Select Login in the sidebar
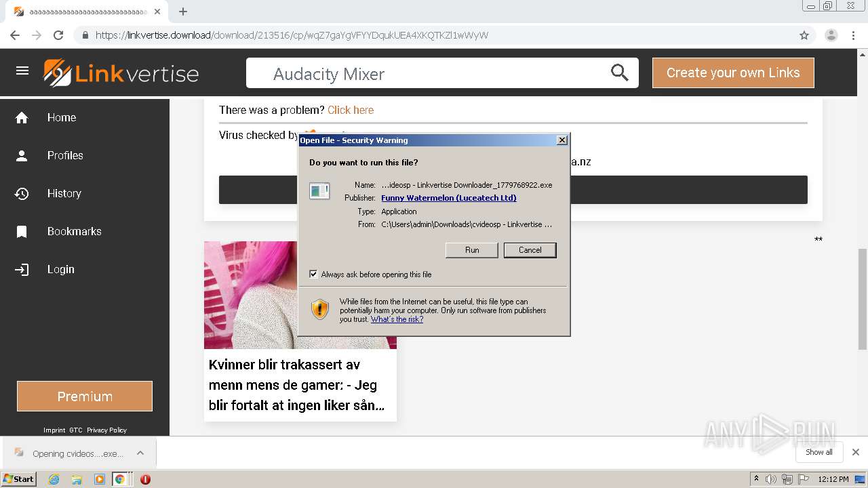Image resolution: width=868 pixels, height=488 pixels. tap(61, 270)
